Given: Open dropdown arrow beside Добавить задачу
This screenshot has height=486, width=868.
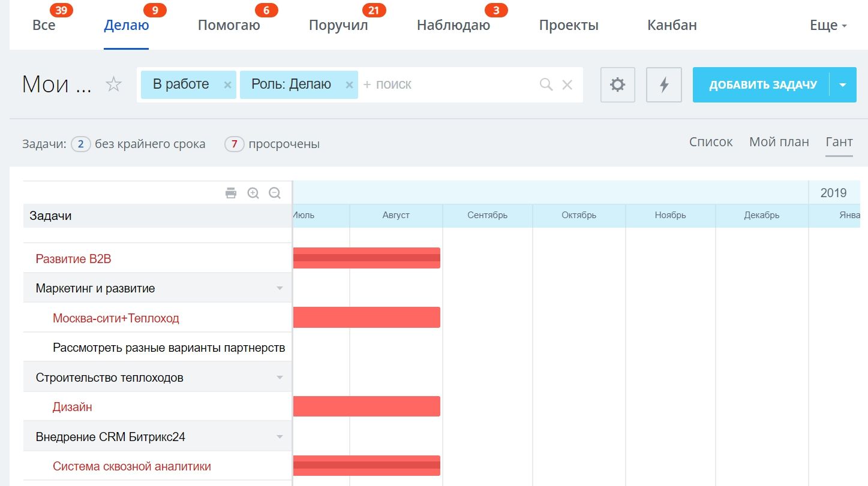Looking at the screenshot, I should (843, 84).
